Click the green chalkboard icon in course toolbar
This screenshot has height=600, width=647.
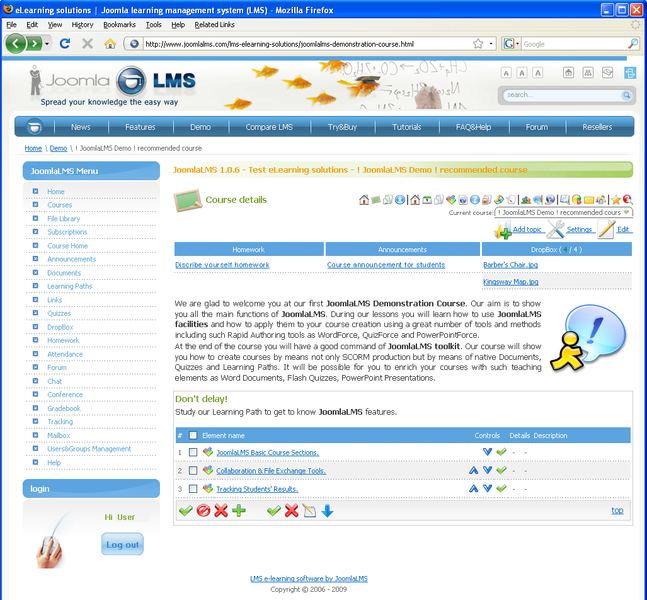[375, 200]
